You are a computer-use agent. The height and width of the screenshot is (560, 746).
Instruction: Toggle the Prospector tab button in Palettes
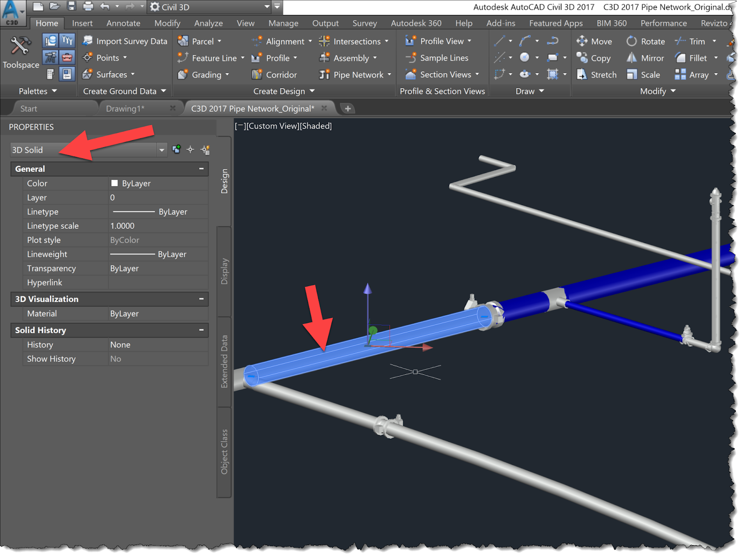(x=50, y=41)
